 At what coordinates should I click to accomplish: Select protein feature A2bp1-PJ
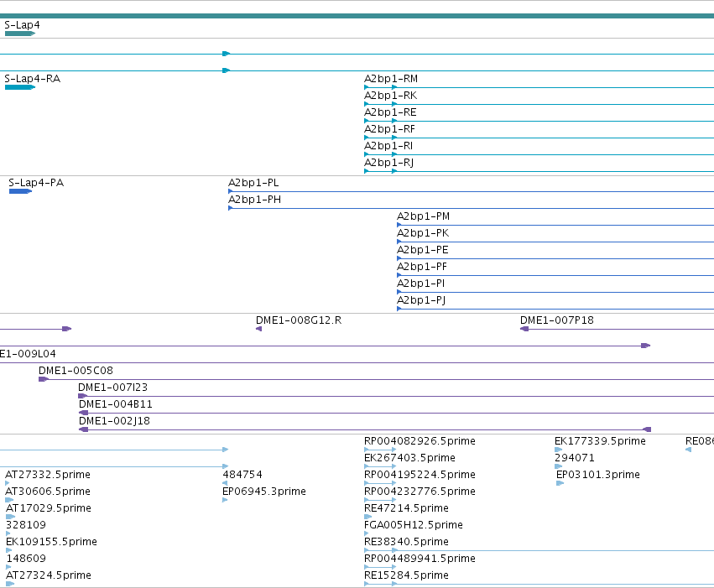(421, 301)
